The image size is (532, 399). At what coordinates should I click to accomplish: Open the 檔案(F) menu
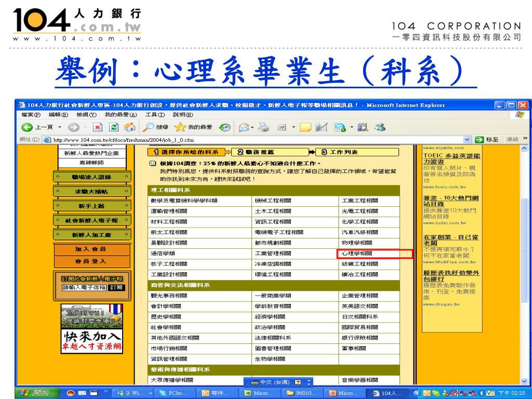[31, 115]
